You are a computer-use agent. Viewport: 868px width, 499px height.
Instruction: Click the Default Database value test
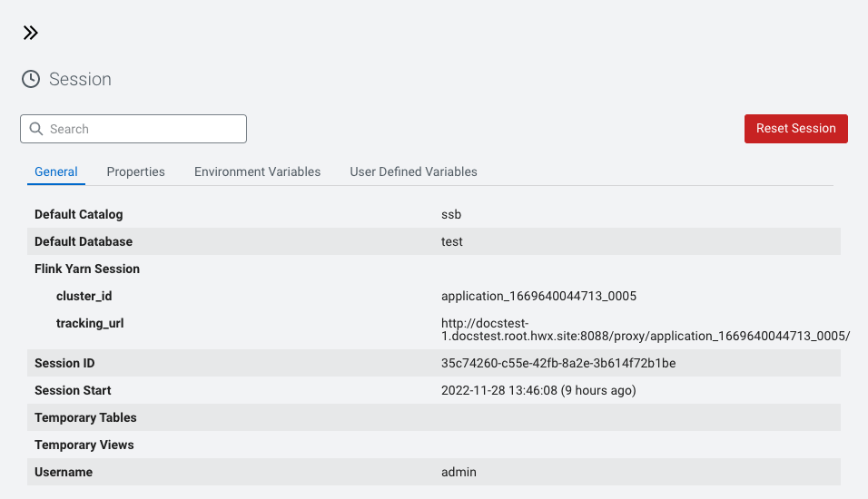tap(451, 241)
